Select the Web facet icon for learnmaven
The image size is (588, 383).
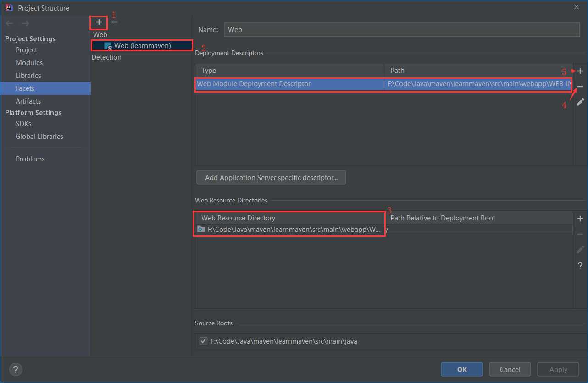pyautogui.click(x=108, y=46)
